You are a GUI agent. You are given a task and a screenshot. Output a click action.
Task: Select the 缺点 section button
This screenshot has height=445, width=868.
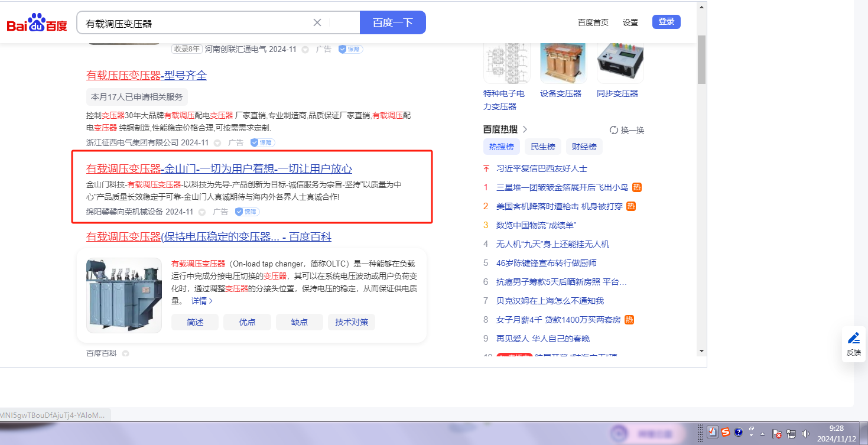[300, 322]
